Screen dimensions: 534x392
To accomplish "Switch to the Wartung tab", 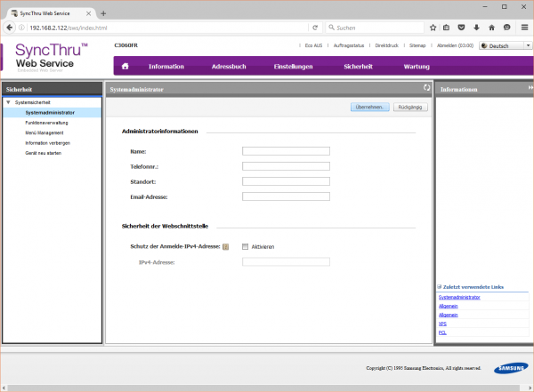I will 417,66.
